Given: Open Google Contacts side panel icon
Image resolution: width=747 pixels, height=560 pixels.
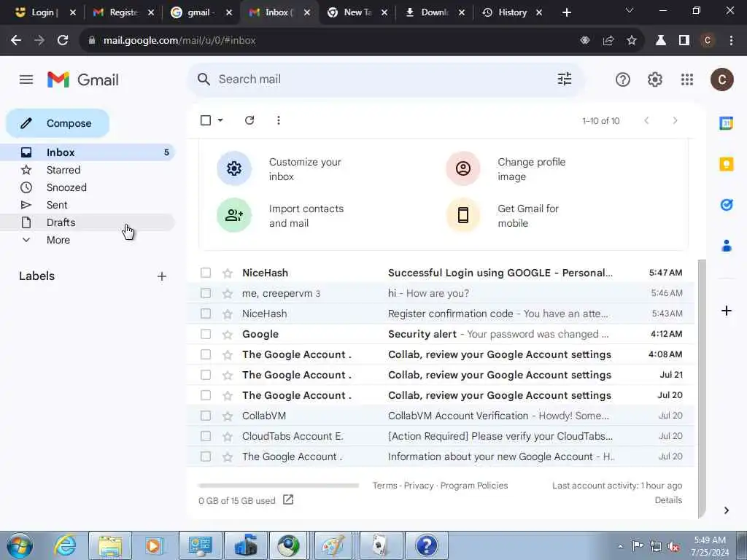Looking at the screenshot, I should (726, 246).
